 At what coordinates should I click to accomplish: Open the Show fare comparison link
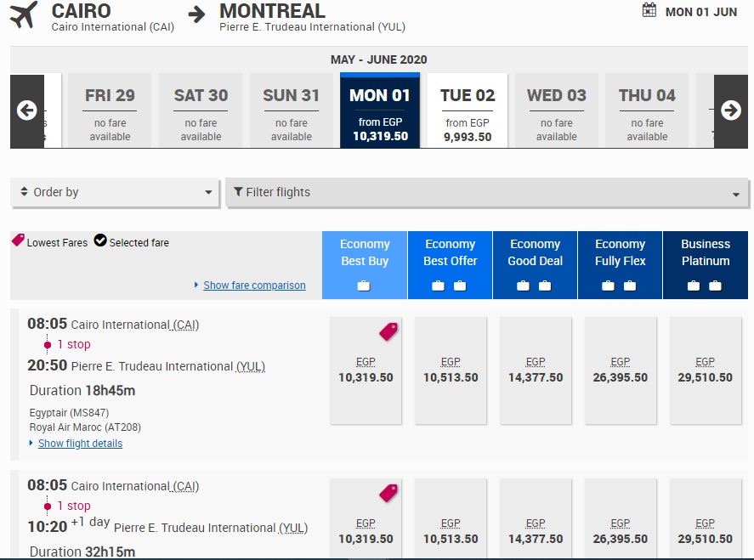254,286
